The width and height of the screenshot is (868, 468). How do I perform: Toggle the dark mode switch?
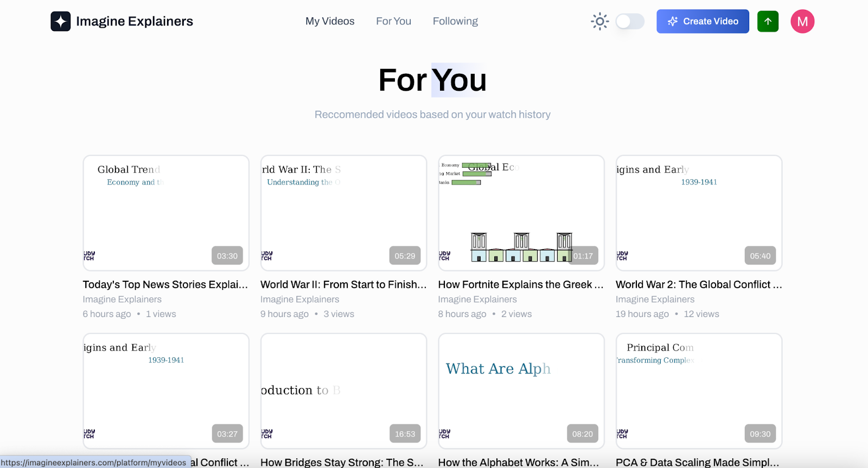tap(629, 21)
